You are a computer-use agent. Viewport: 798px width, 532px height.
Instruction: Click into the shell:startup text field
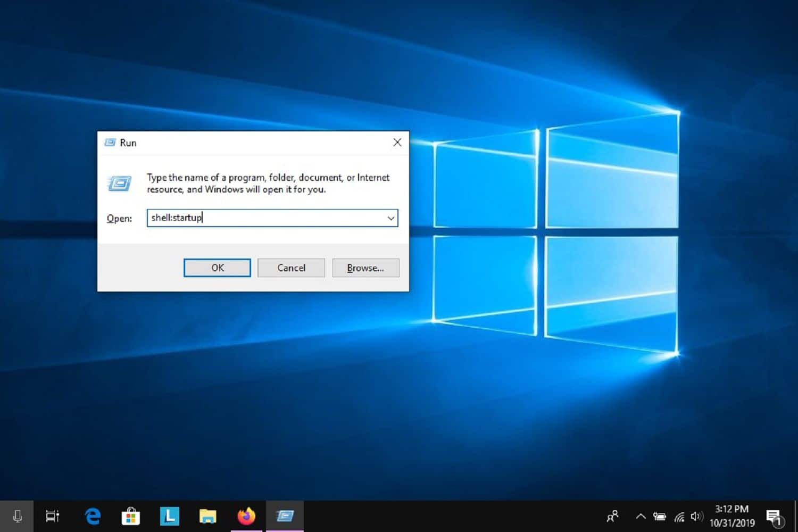[x=266, y=218]
